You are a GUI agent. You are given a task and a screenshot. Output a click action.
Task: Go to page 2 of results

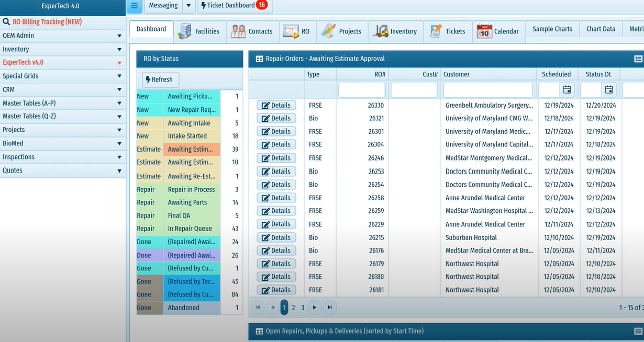coord(293,308)
